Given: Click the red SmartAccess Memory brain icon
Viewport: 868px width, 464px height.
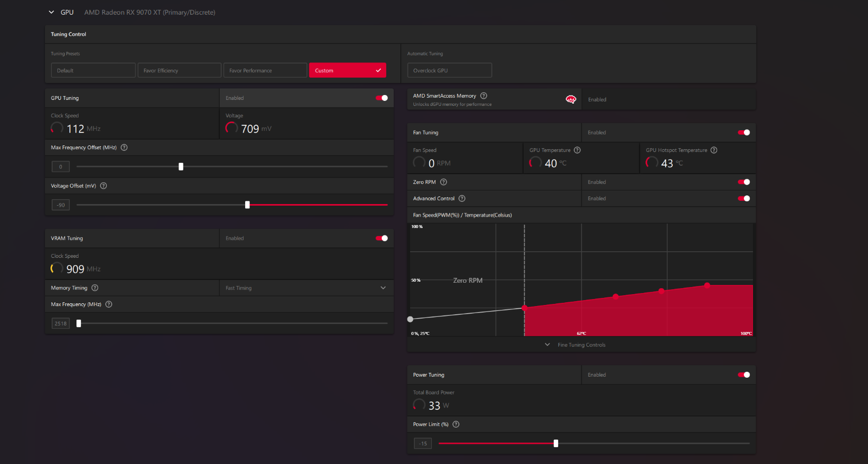Looking at the screenshot, I should (571, 99).
